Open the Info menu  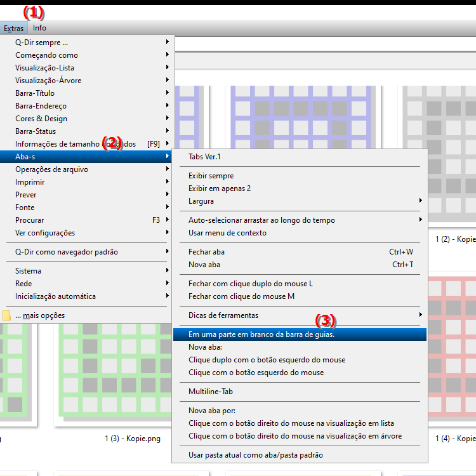39,28
